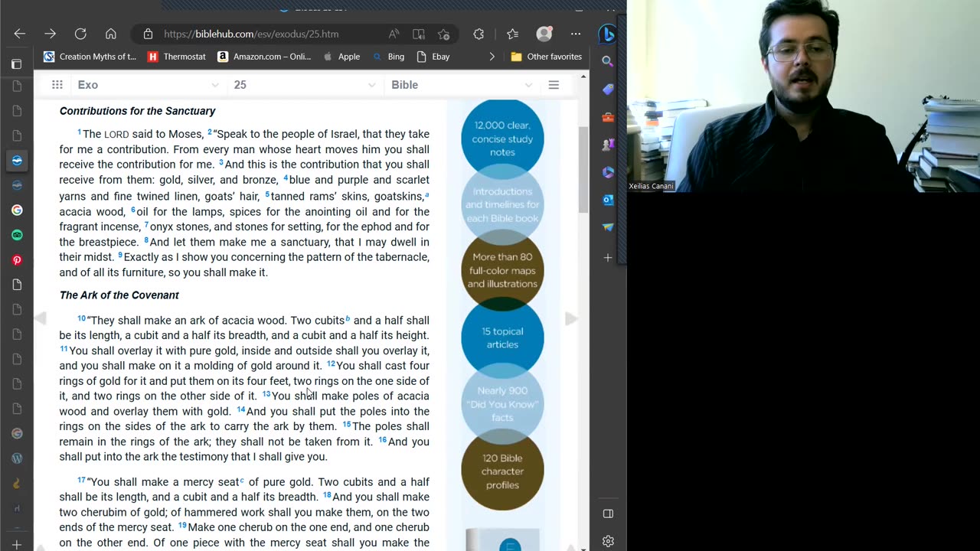Open footnote b after Two cubits
The image size is (980, 551).
click(348, 318)
